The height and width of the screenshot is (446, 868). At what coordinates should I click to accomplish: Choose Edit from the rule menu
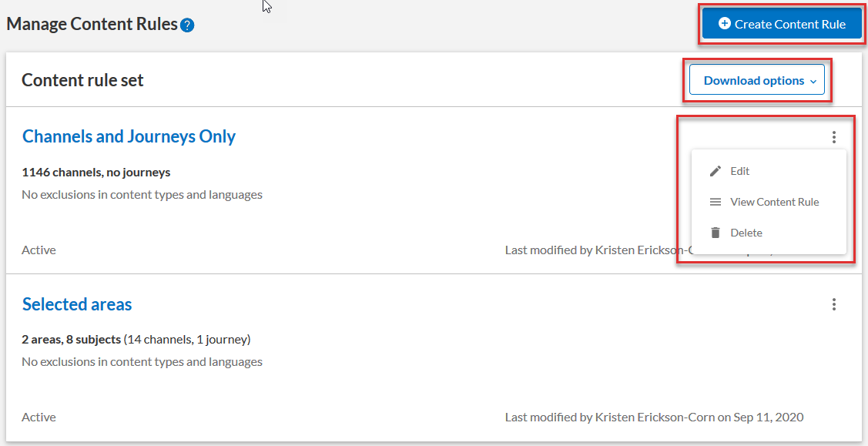(739, 171)
